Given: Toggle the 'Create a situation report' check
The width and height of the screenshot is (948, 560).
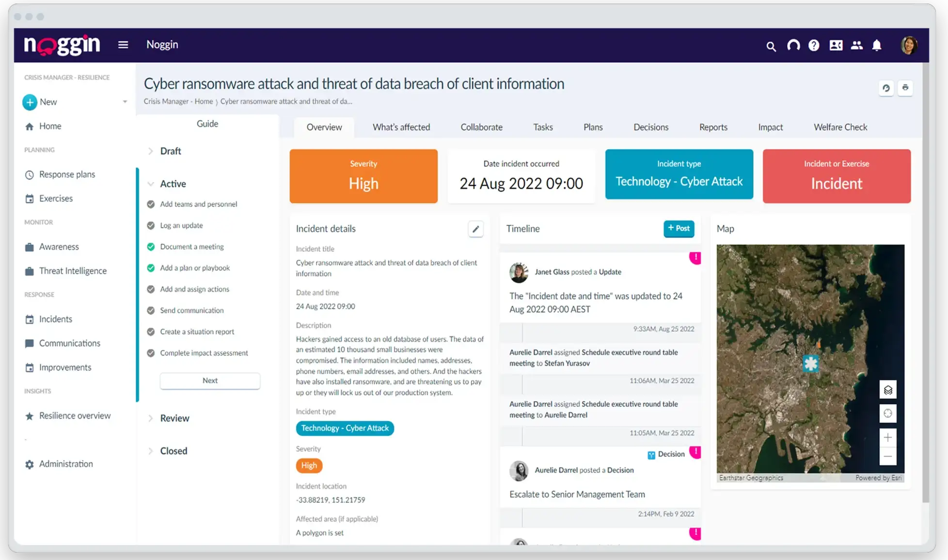Looking at the screenshot, I should point(151,332).
